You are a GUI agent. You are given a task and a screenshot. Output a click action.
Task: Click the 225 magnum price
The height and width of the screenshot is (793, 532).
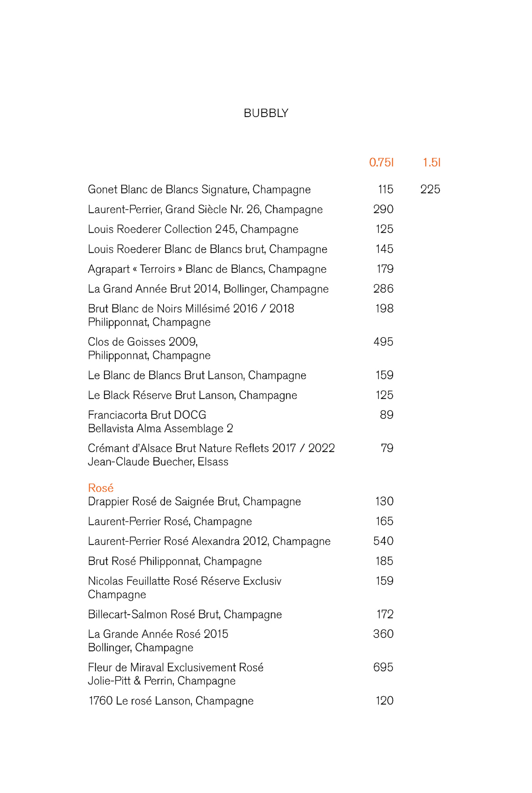pyautogui.click(x=430, y=189)
